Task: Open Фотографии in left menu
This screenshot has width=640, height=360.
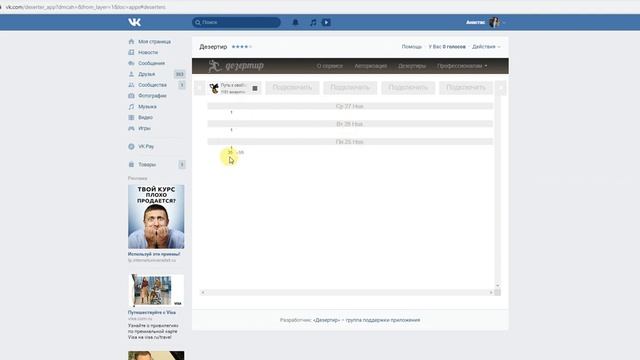Action: pos(152,96)
